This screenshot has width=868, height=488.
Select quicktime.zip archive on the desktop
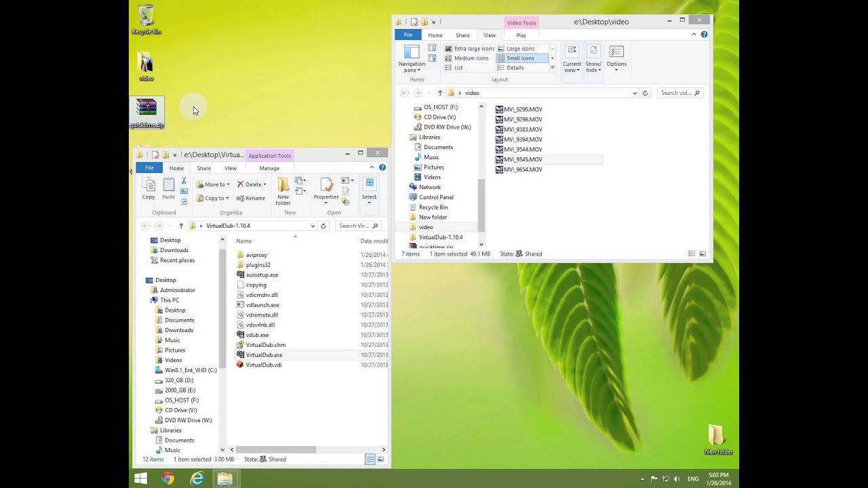coord(146,113)
